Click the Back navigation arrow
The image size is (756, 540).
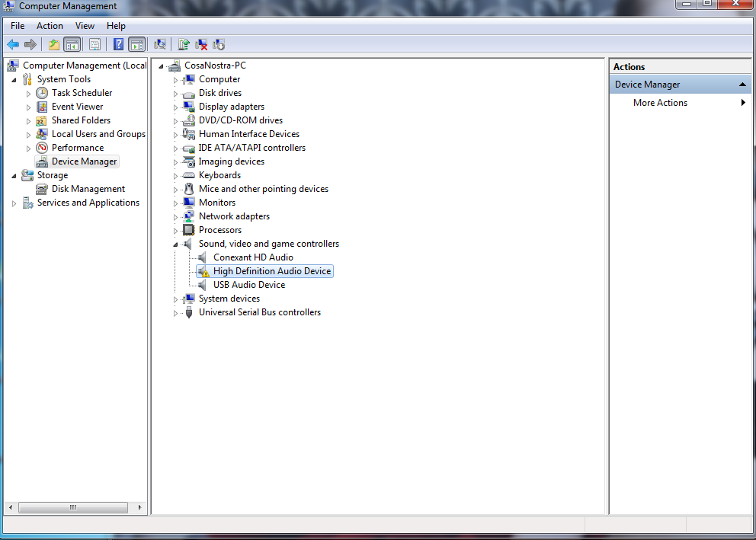click(x=13, y=44)
